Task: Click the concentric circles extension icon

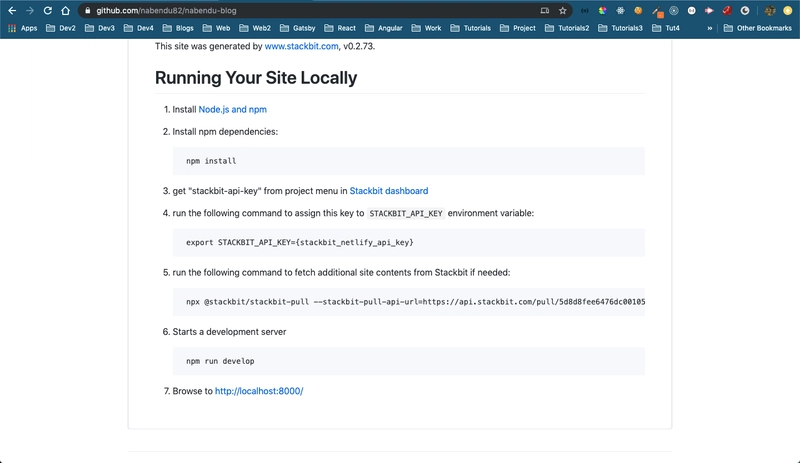Action: click(674, 10)
